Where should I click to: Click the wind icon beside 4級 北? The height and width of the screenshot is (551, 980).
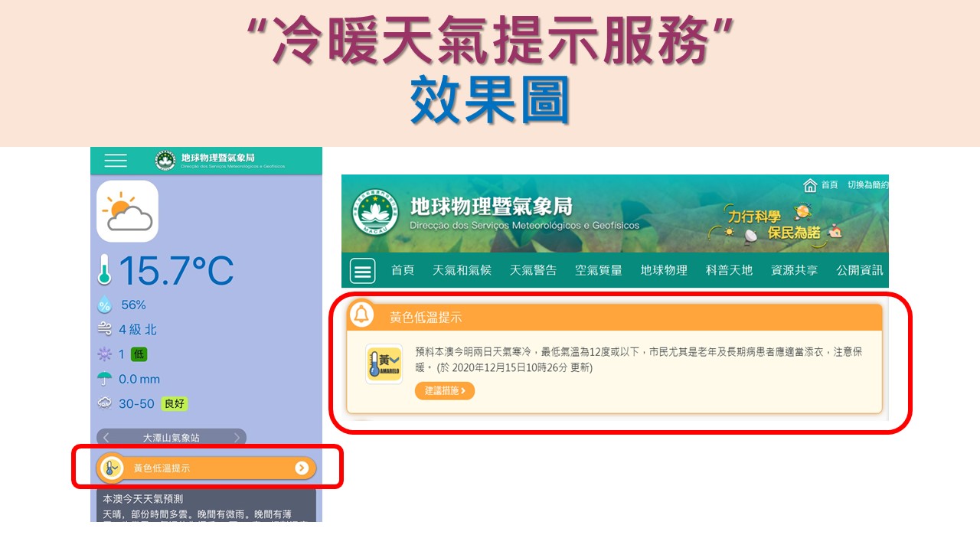click(105, 330)
